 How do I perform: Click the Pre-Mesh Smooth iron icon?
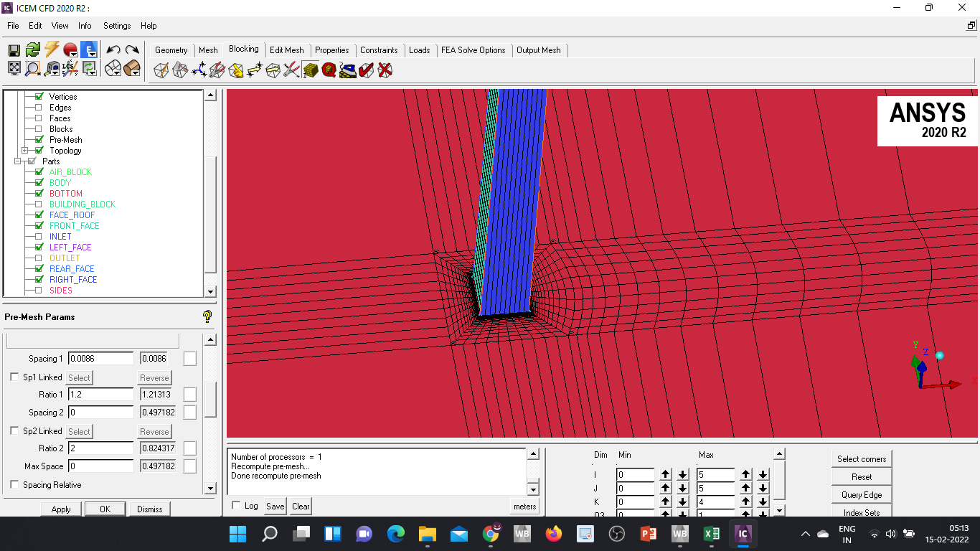tap(348, 70)
